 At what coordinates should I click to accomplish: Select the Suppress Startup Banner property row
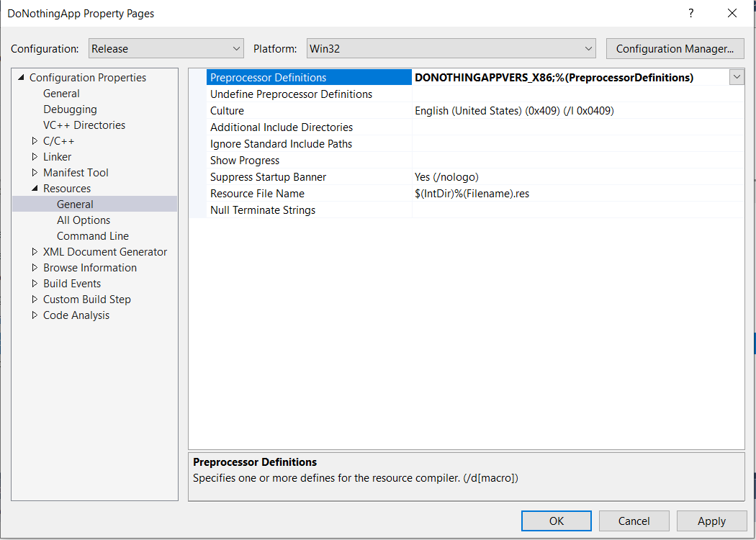[x=467, y=177]
